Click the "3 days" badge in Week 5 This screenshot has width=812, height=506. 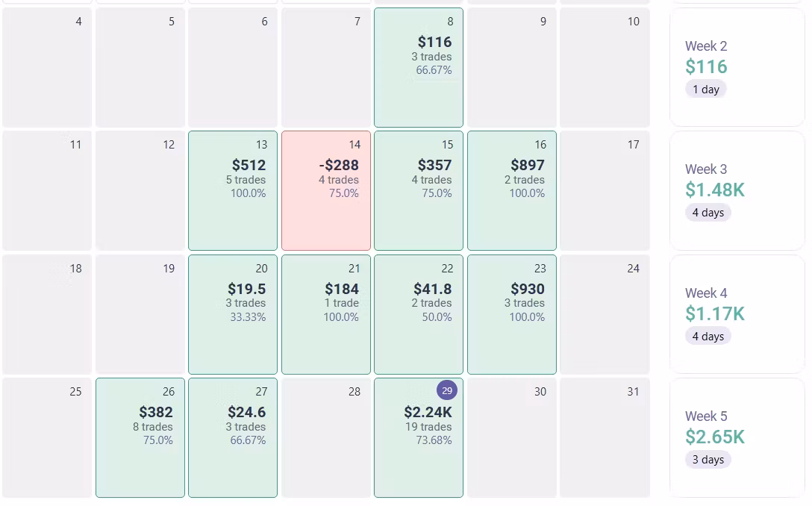tap(708, 460)
